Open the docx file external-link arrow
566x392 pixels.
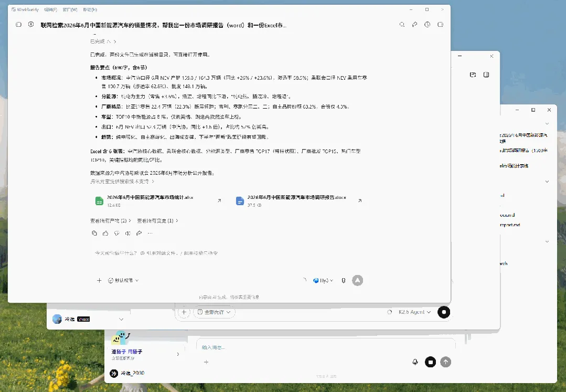359,200
